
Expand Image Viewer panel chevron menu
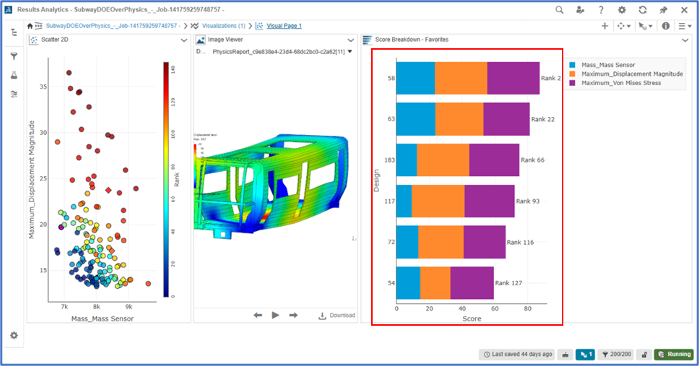[350, 40]
